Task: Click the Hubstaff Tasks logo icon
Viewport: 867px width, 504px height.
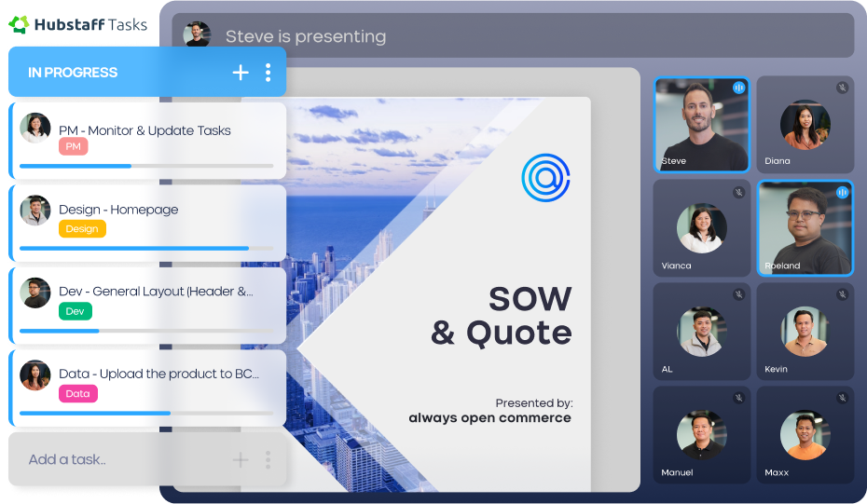Action: pos(19,24)
